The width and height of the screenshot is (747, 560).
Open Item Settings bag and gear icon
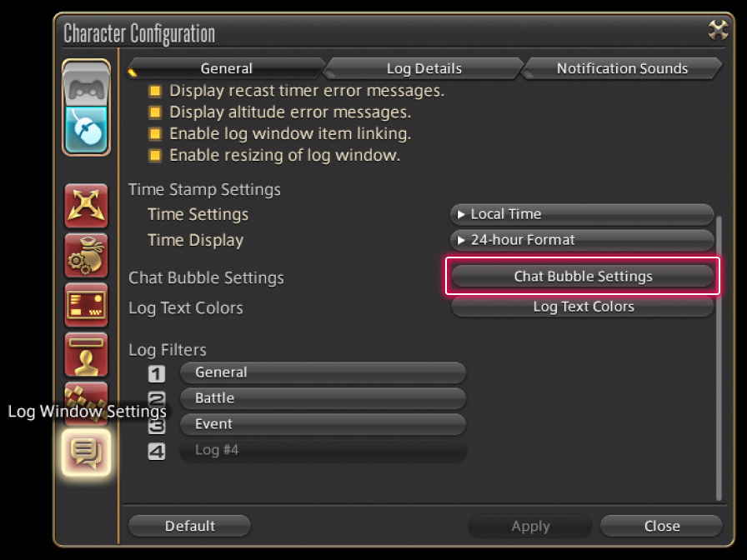(86, 256)
